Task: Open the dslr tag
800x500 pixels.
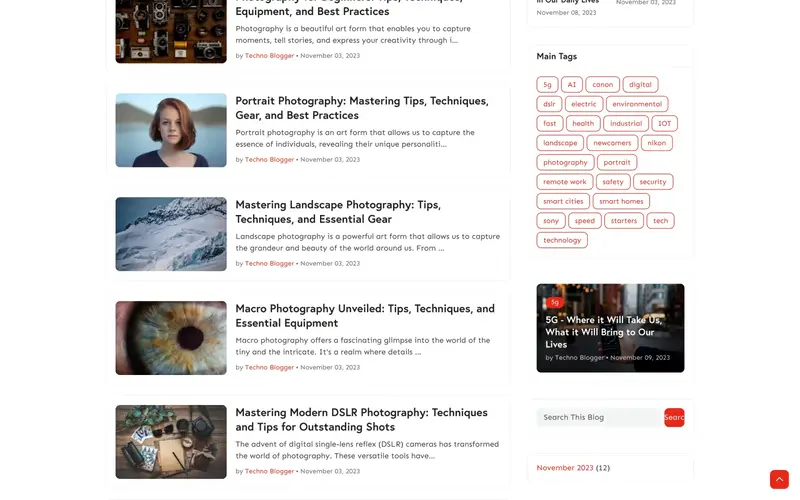Action: [549, 104]
